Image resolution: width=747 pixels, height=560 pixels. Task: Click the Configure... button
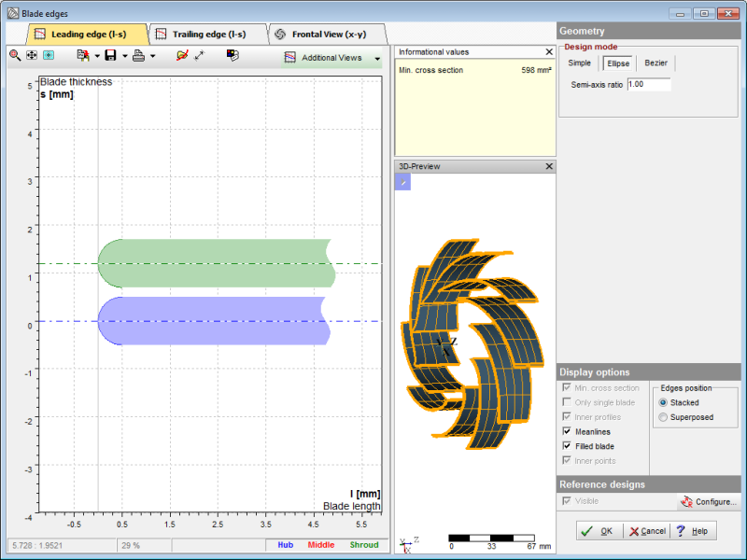click(x=709, y=501)
